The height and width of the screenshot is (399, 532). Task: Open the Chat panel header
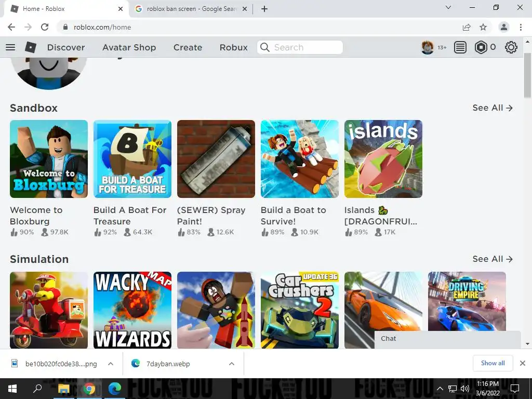click(447, 339)
